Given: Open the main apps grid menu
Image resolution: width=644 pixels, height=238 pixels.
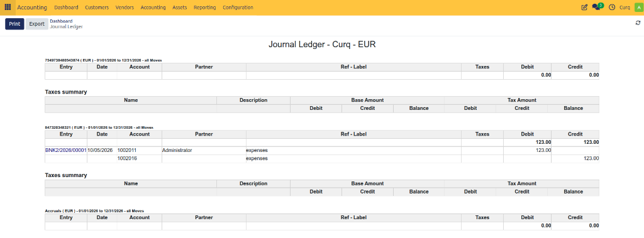Looking at the screenshot, I should pos(8,8).
